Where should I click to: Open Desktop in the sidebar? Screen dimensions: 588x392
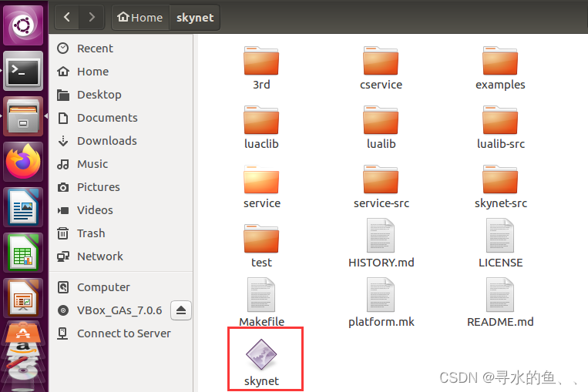click(121, 95)
